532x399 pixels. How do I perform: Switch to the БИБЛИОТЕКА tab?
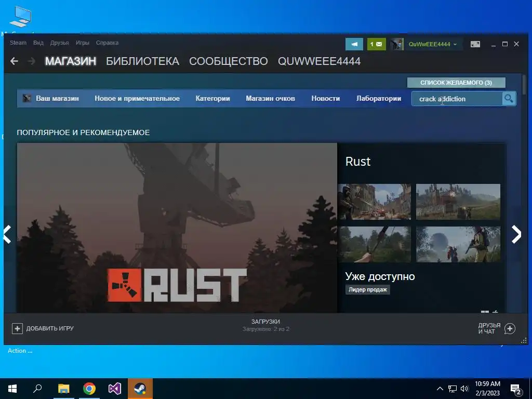pos(142,61)
